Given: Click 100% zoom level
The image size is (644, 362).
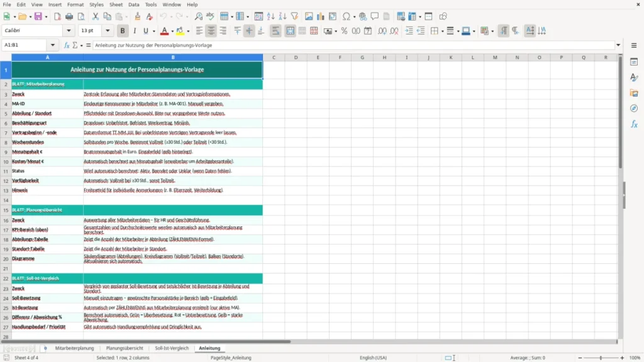Looking at the screenshot, I should pyautogui.click(x=635, y=358).
